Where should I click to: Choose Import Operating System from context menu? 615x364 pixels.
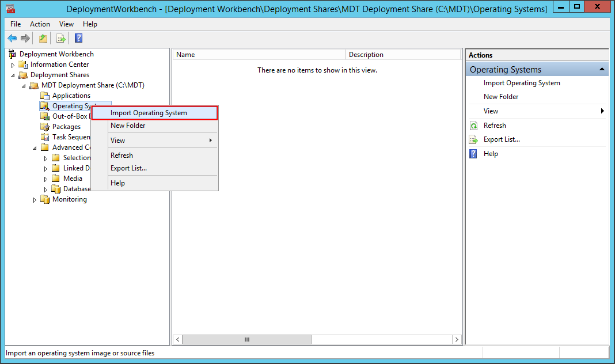(149, 113)
